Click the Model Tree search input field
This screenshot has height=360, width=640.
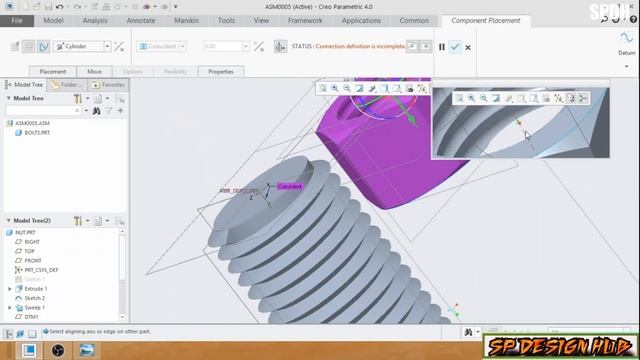[x=43, y=111]
